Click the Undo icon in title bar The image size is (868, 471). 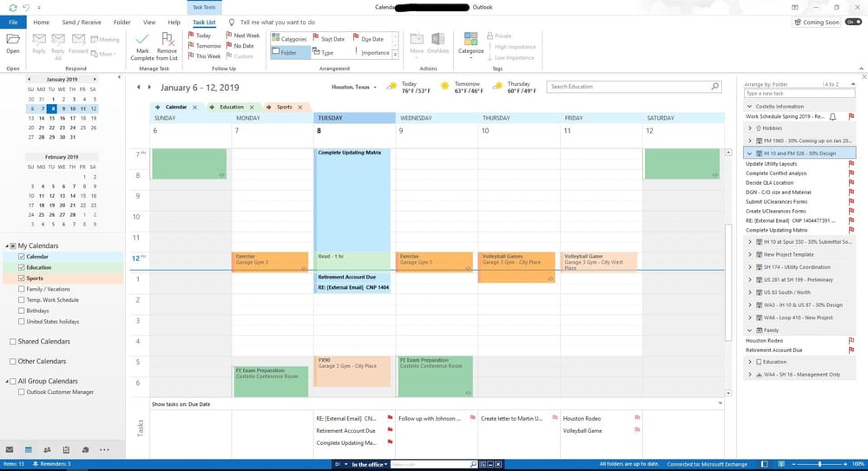coord(26,8)
